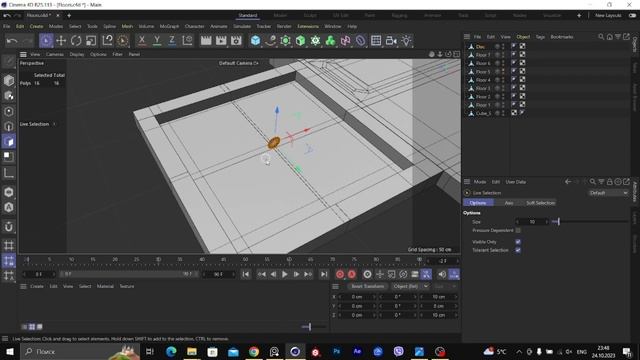Screen dimensions: 640x360
Task: Select the Floor 7 object
Action: coord(483,55)
